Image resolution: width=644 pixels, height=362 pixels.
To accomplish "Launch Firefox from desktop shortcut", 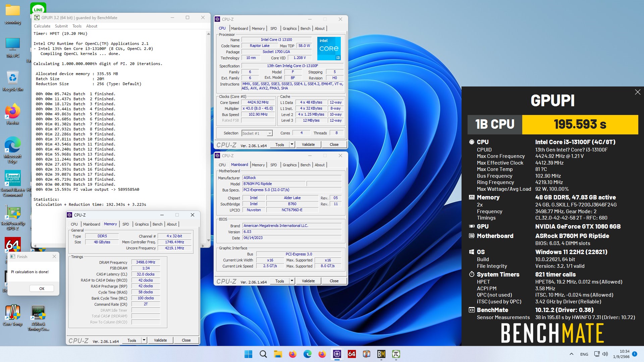I will tap(12, 115).
